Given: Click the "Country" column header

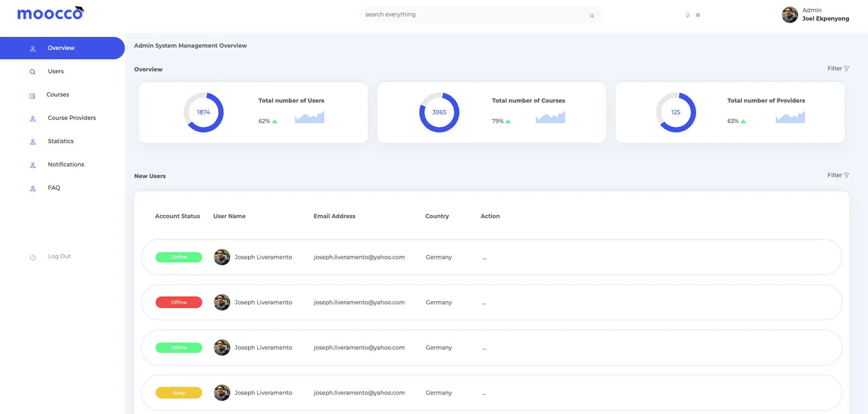Looking at the screenshot, I should (437, 216).
